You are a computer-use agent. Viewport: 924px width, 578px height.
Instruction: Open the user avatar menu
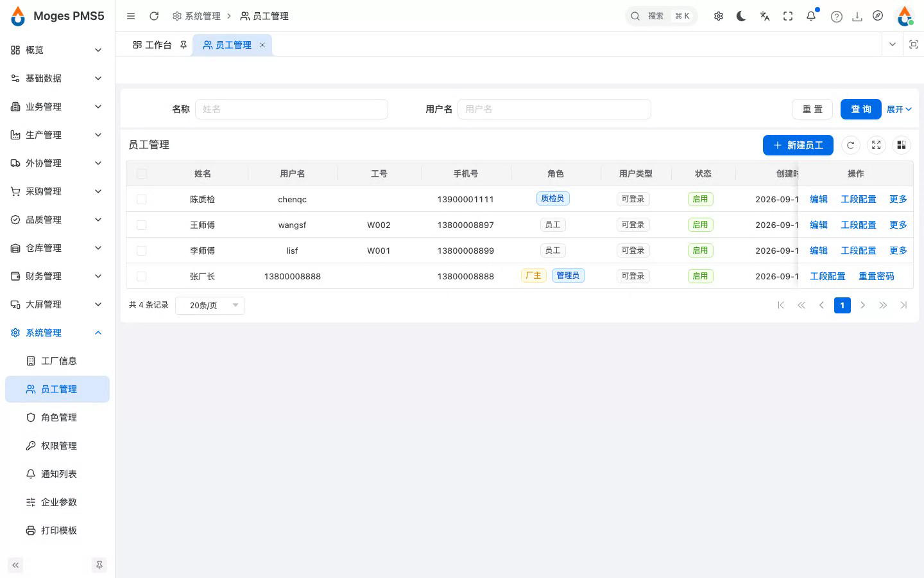tap(905, 16)
